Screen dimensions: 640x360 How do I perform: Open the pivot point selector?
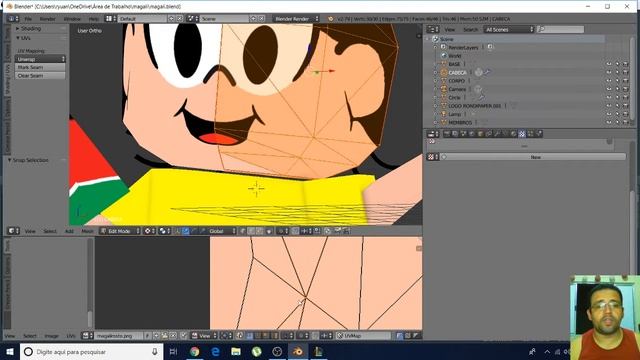[165, 231]
